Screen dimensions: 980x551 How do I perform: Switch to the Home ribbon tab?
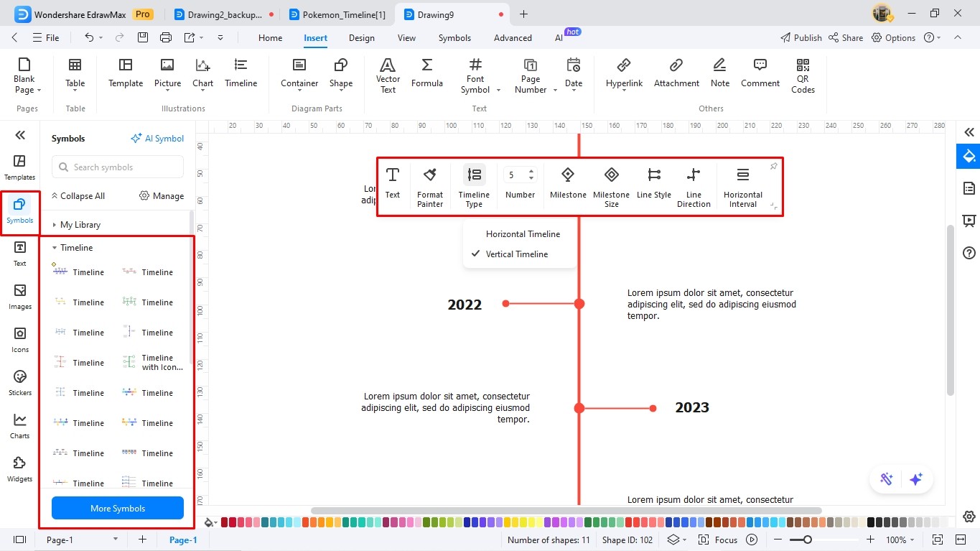(x=270, y=38)
